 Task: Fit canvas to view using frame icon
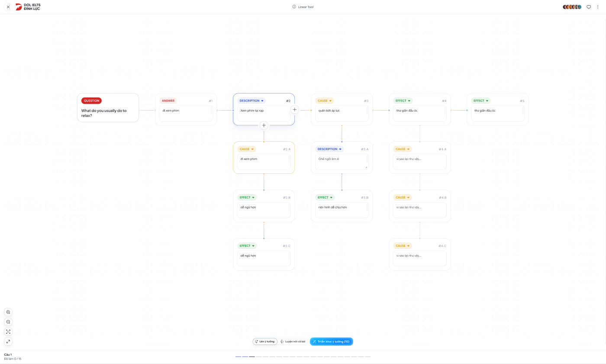coord(8,332)
